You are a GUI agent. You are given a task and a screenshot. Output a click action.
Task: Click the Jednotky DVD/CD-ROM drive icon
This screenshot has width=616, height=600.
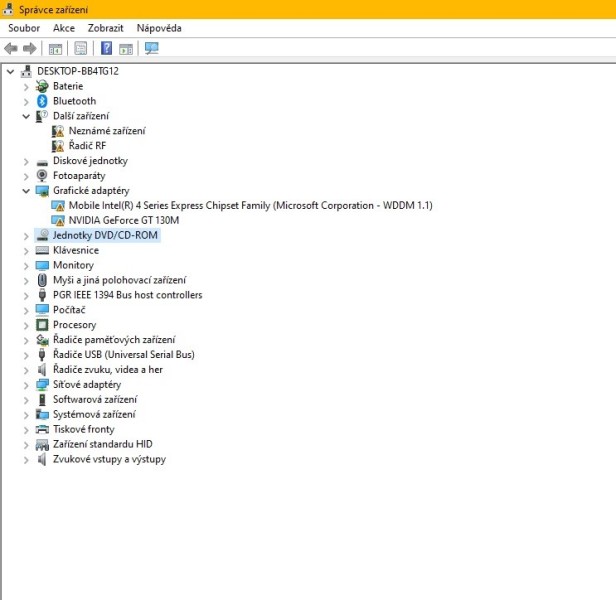[42, 235]
